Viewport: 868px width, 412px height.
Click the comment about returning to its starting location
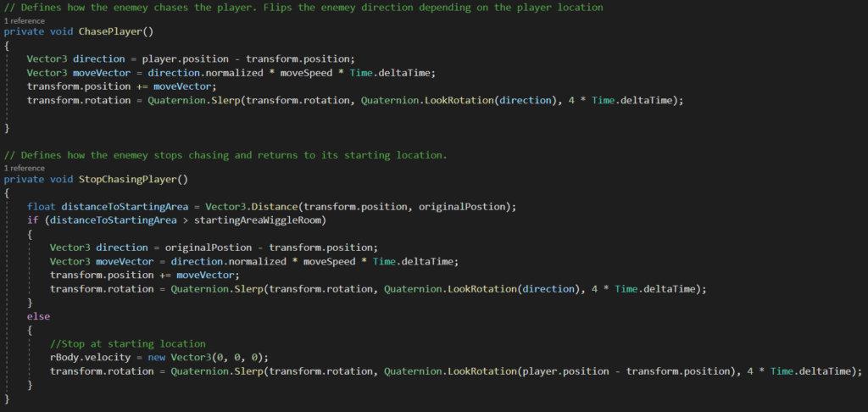[225, 156]
